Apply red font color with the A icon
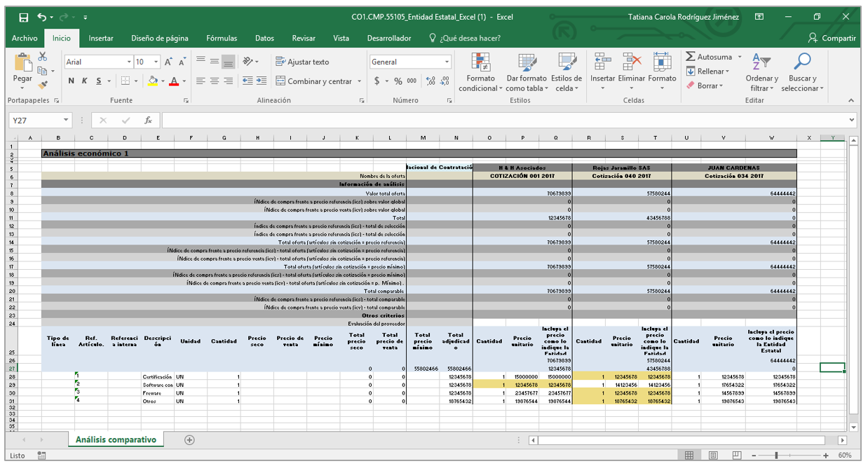Image resolution: width=868 pixels, height=466 pixels. 175,81
